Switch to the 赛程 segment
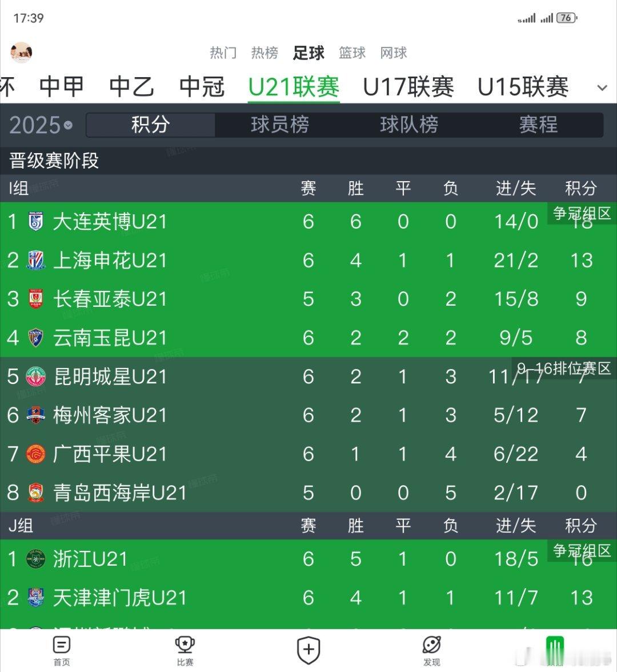Image resolution: width=617 pixels, height=672 pixels. pos(539,125)
